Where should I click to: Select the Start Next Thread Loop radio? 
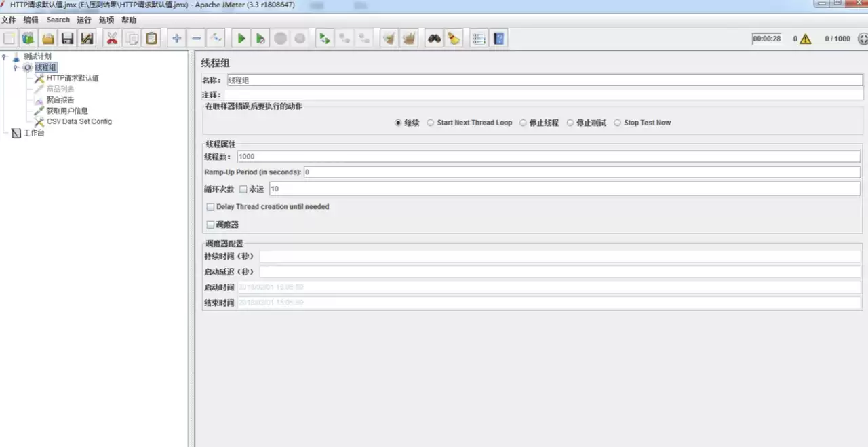click(431, 123)
